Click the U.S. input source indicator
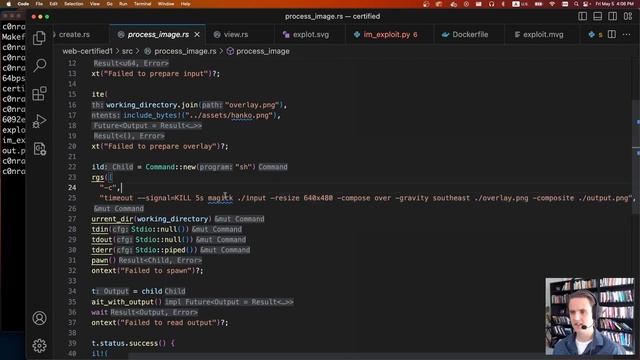 tap(519, 4)
